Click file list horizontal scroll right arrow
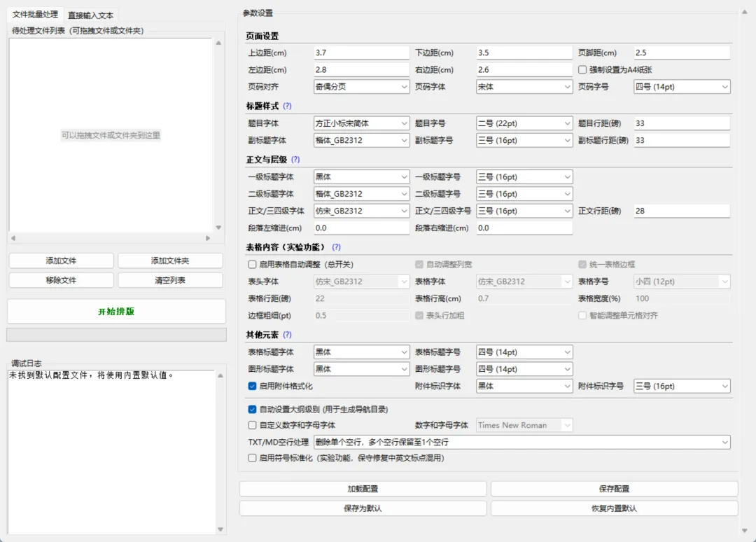Image resolution: width=756 pixels, height=542 pixels. click(x=208, y=238)
